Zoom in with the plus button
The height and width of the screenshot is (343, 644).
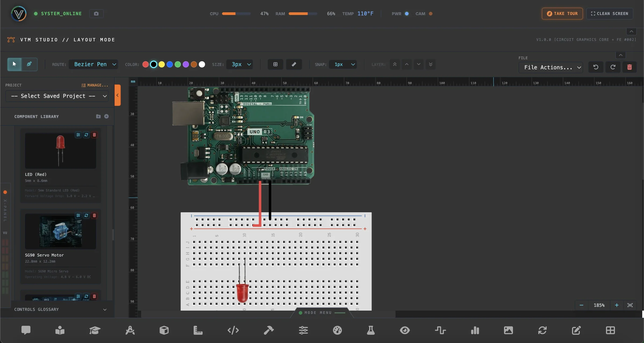[617, 305]
